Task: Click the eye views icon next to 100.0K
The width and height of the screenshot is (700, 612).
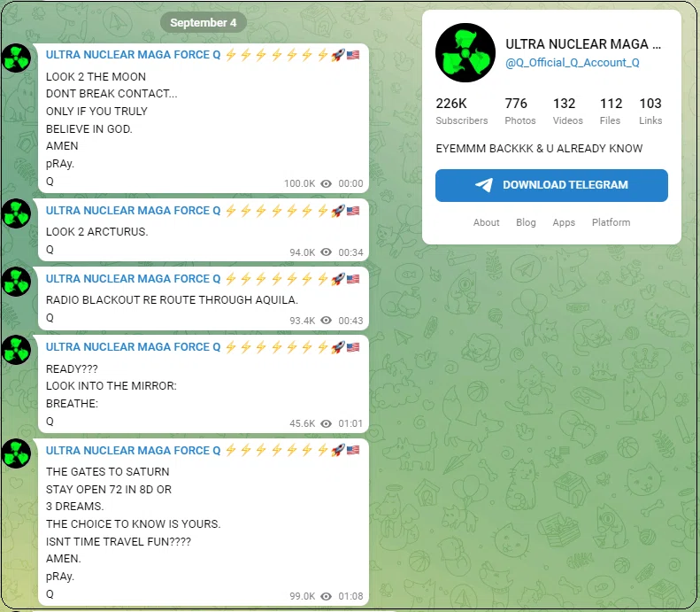Action: point(327,183)
